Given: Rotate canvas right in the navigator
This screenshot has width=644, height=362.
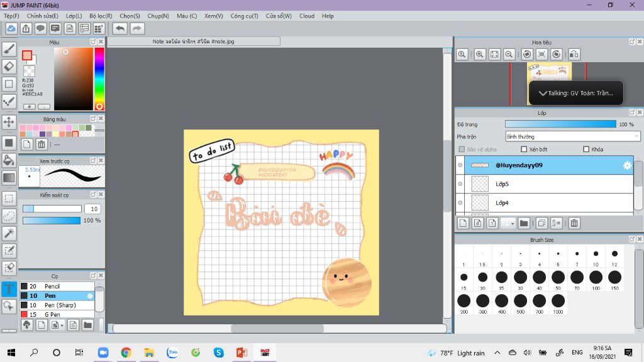Looking at the screenshot, I should [x=557, y=54].
